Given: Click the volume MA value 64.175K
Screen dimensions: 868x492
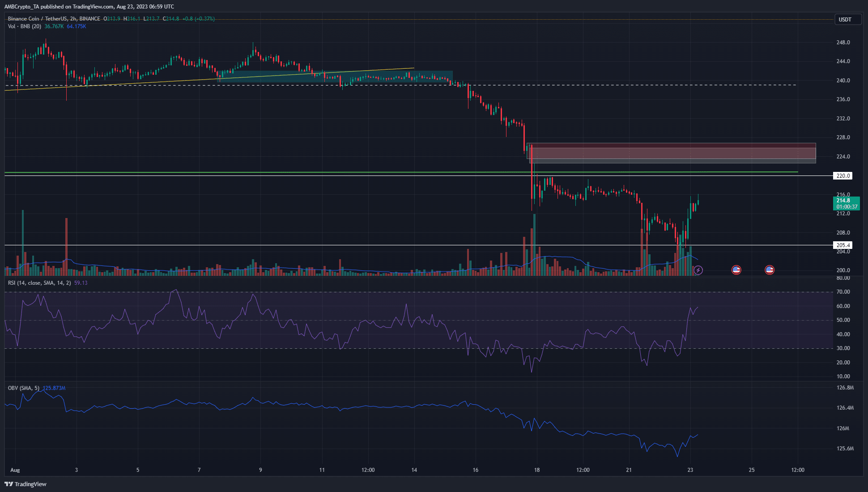Looking at the screenshot, I should click(x=77, y=26).
